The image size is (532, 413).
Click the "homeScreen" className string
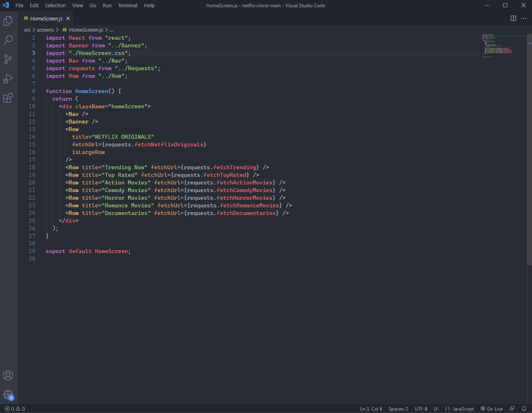click(128, 106)
